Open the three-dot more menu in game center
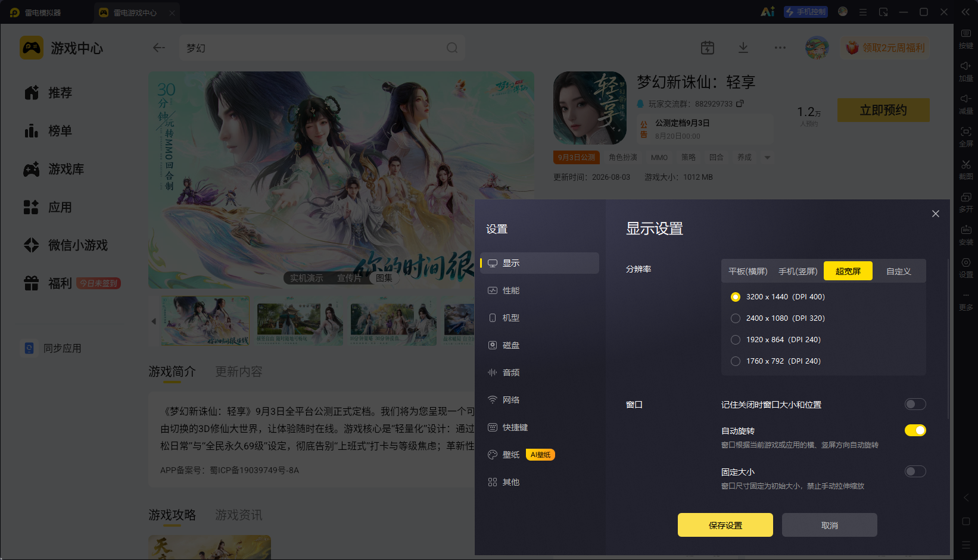The height and width of the screenshot is (560, 978). pyautogui.click(x=780, y=48)
